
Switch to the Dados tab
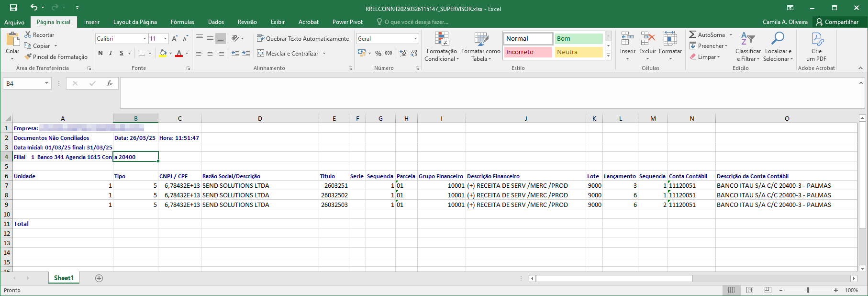216,22
